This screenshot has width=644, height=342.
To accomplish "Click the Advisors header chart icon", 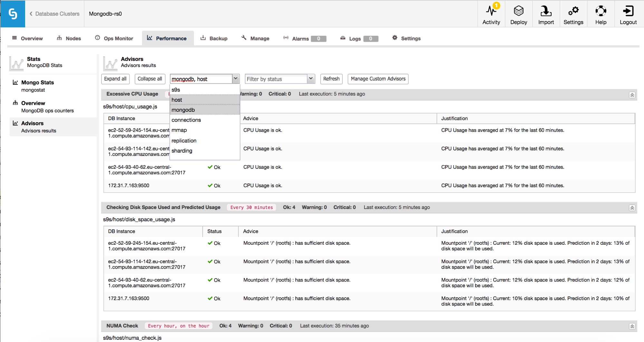I will tap(110, 63).
